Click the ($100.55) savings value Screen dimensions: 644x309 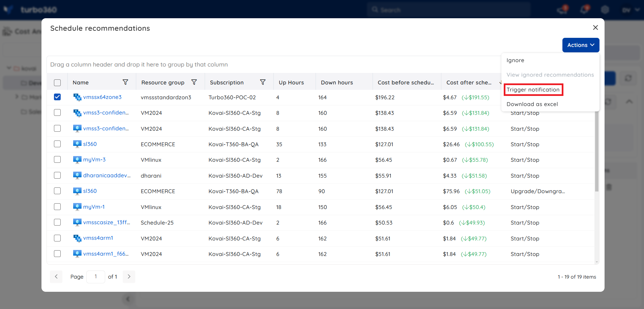tap(479, 144)
